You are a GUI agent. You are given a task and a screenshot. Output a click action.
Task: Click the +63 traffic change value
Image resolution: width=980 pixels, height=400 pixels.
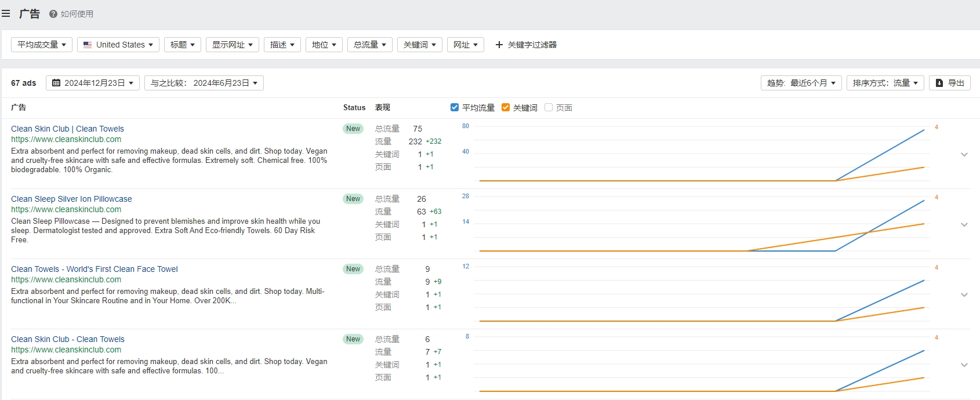(435, 212)
